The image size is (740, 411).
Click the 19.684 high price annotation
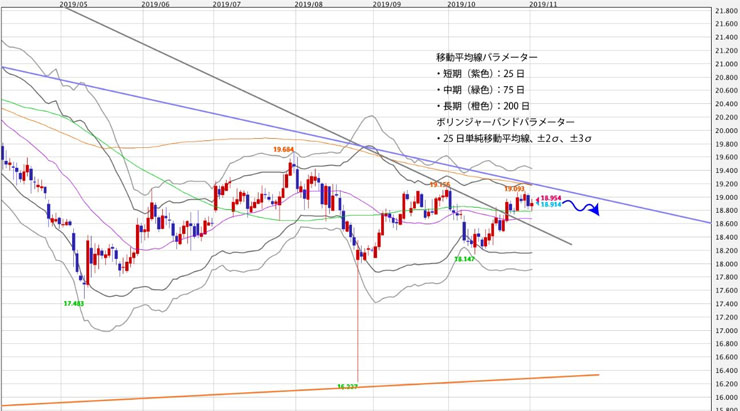(x=283, y=150)
